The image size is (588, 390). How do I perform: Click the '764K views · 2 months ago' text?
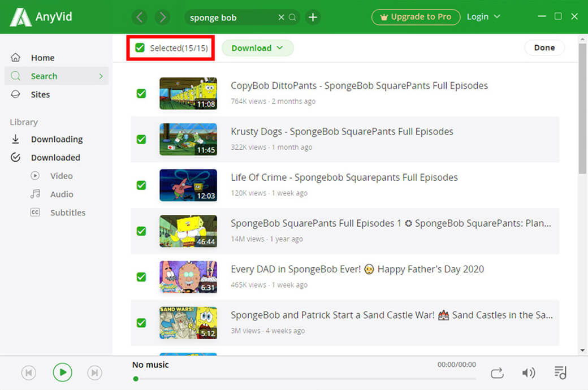click(273, 101)
